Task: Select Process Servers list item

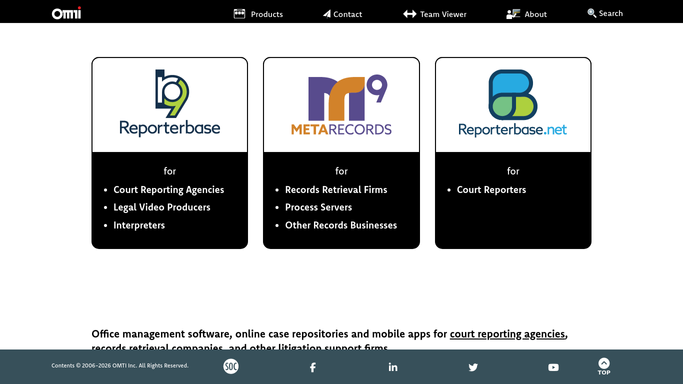Action: point(318,207)
